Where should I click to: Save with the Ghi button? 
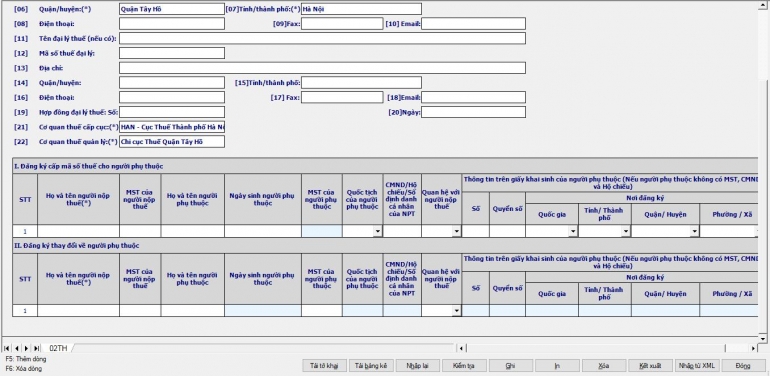point(511,366)
